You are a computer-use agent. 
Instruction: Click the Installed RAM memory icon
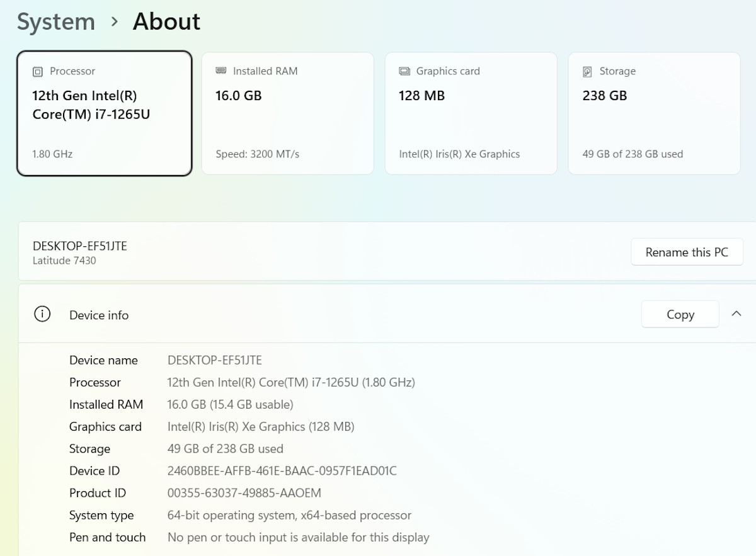tap(221, 71)
